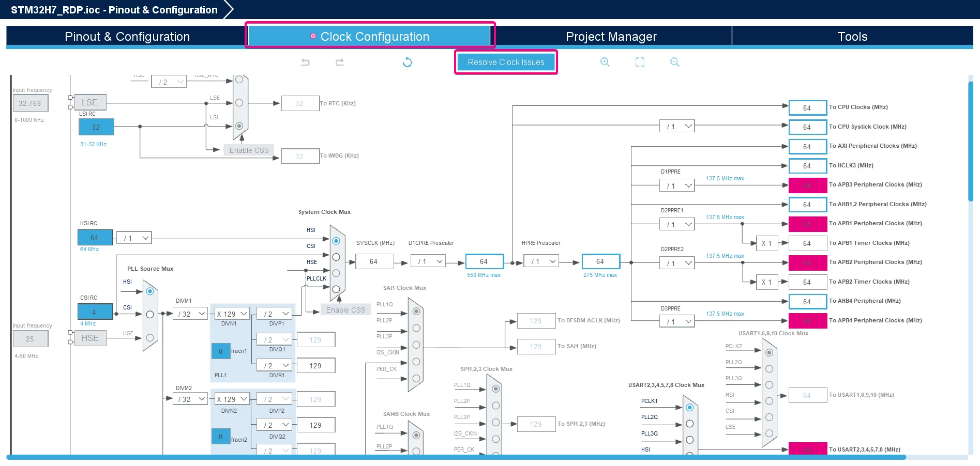Open the DIVM2 divider dropdown
Screen dimensions: 980x466
(x=190, y=399)
